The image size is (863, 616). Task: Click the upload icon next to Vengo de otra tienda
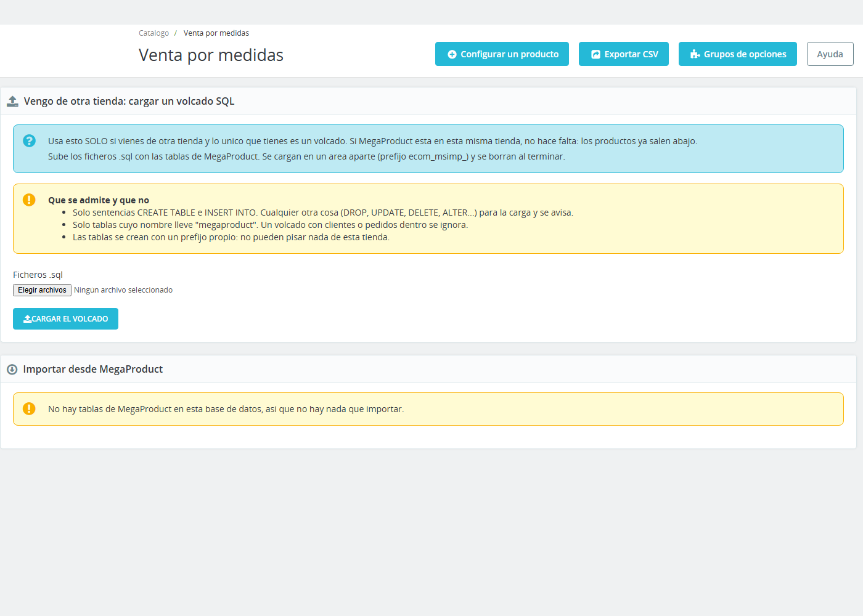(12, 101)
